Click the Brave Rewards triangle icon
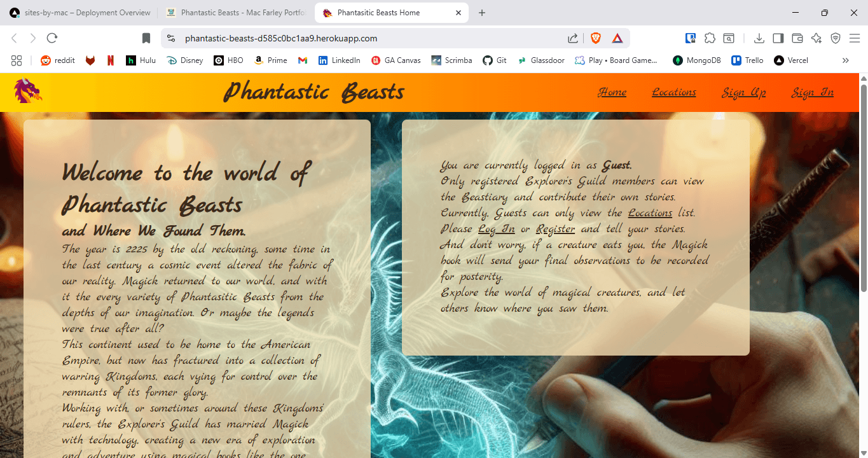Screen dimensions: 868x458 coord(617,38)
